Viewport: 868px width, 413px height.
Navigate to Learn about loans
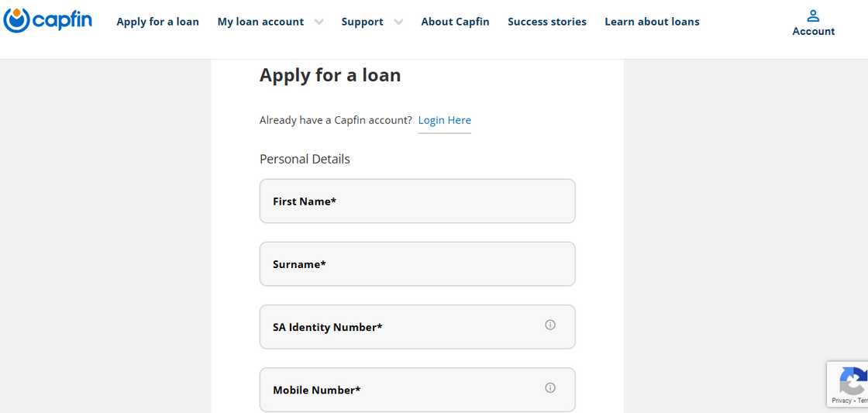click(x=652, y=22)
